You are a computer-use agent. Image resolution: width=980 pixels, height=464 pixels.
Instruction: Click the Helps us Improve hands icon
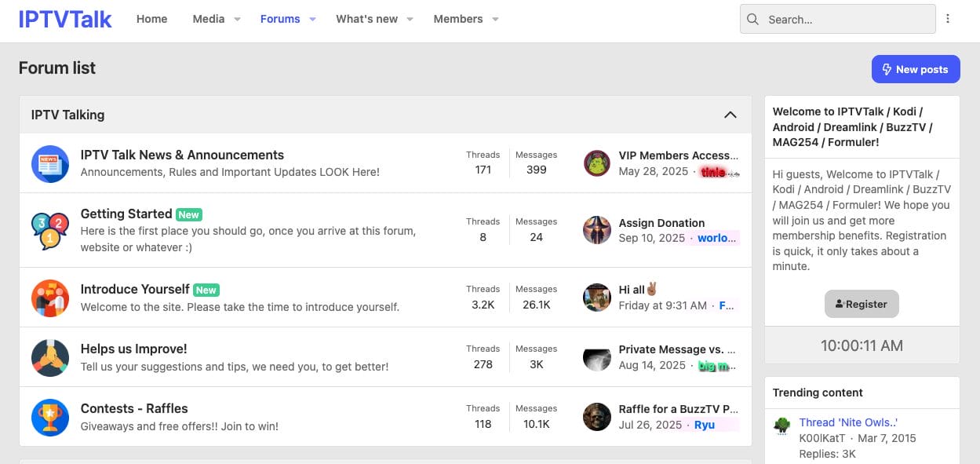50,357
